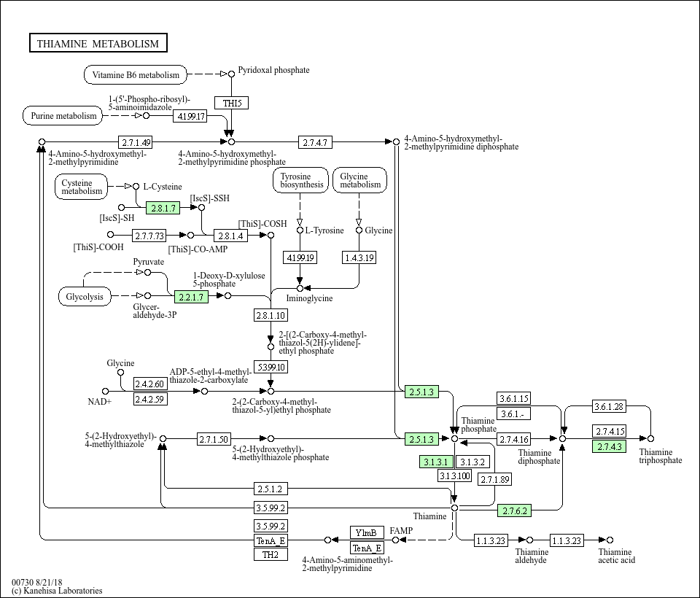The width and height of the screenshot is (700, 598).
Task: Select the green 2.7.6.2 enzyme box
Action: pyautogui.click(x=514, y=510)
